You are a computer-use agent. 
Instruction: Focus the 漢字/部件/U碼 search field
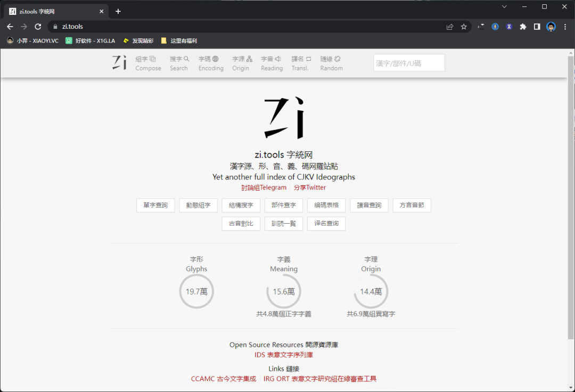coord(409,63)
